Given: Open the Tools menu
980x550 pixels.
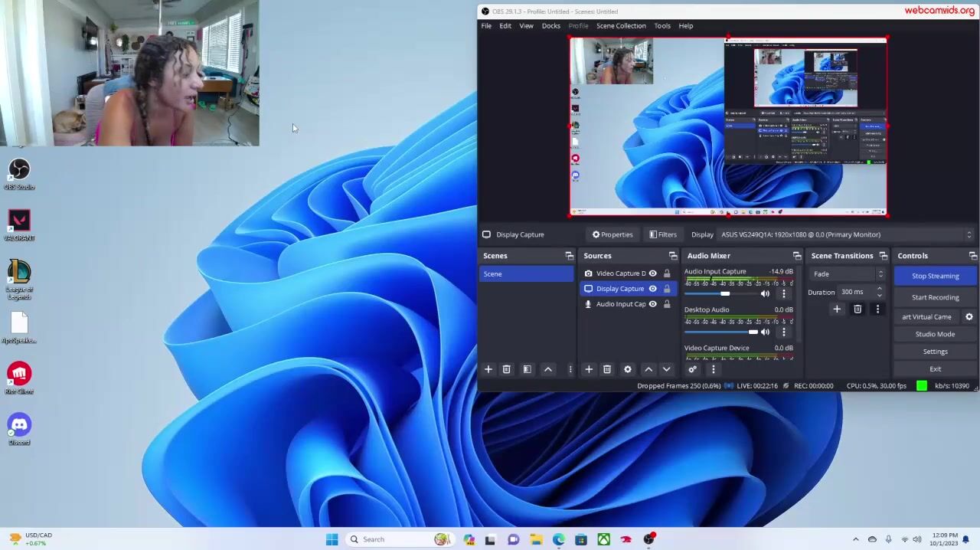Looking at the screenshot, I should pos(661,25).
